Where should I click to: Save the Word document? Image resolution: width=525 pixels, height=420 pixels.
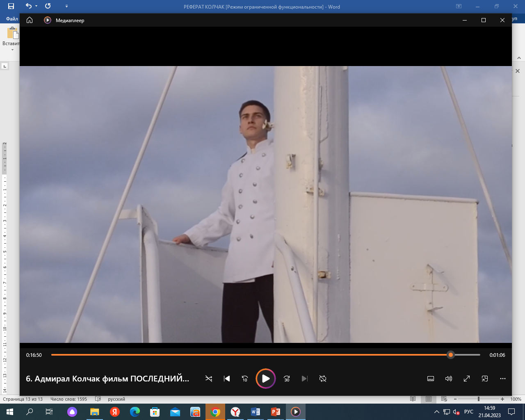click(x=11, y=6)
